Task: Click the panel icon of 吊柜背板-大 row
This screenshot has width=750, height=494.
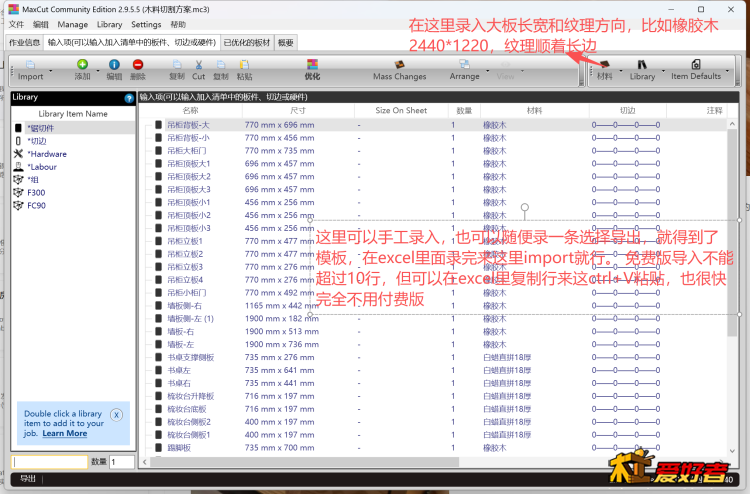Action: point(158,125)
